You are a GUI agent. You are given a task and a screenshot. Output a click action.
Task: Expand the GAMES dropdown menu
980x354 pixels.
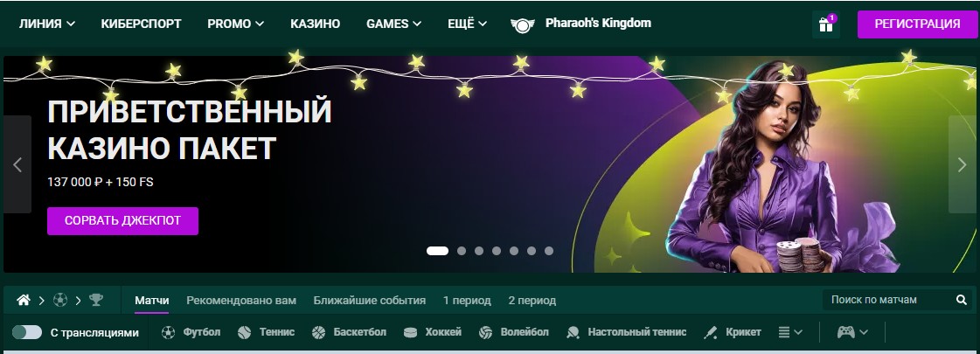coord(393,24)
